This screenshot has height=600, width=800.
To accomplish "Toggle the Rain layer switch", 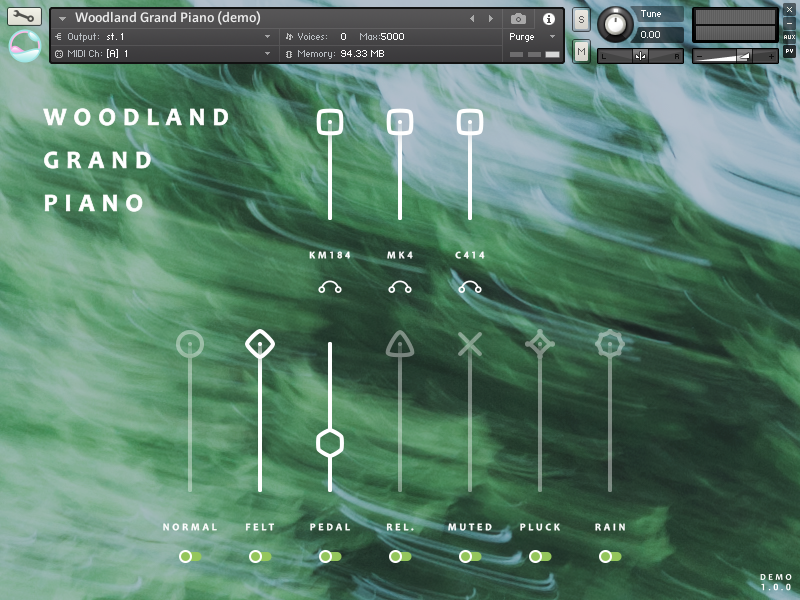I will click(x=610, y=556).
